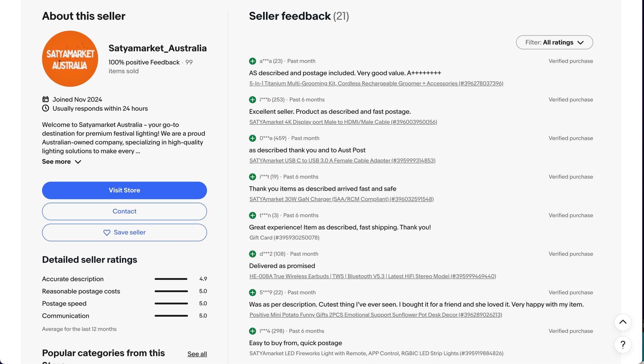
Task: Open the Filter All ratings dropdown
Action: click(x=554, y=42)
